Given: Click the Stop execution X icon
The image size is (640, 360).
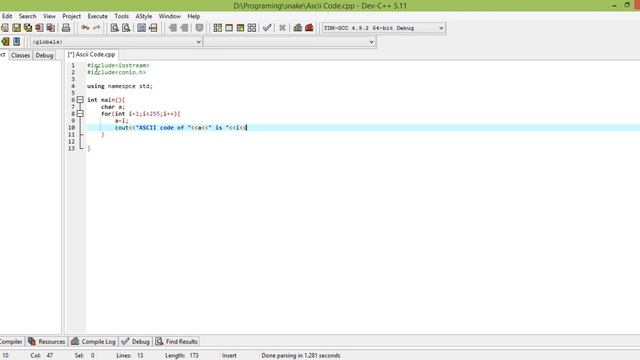Looking at the screenshot, I should (x=282, y=28).
